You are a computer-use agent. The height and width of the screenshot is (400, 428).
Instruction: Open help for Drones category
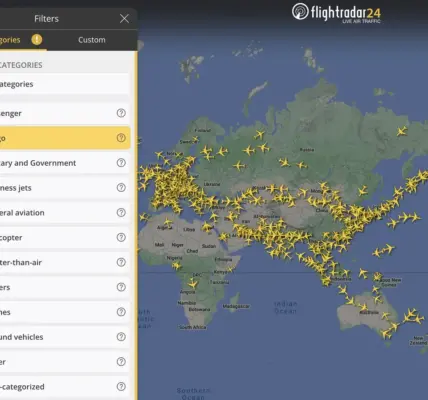pyautogui.click(x=121, y=312)
